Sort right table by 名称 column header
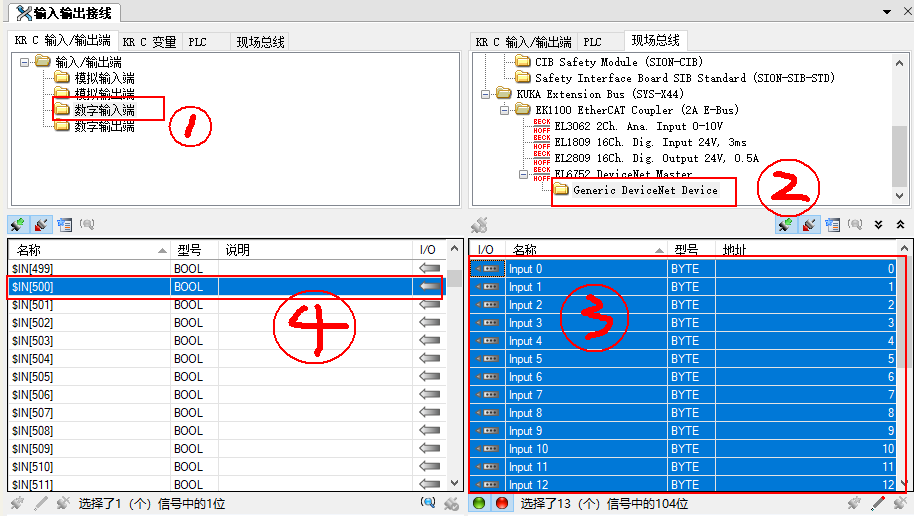The width and height of the screenshot is (914, 516). click(586, 250)
